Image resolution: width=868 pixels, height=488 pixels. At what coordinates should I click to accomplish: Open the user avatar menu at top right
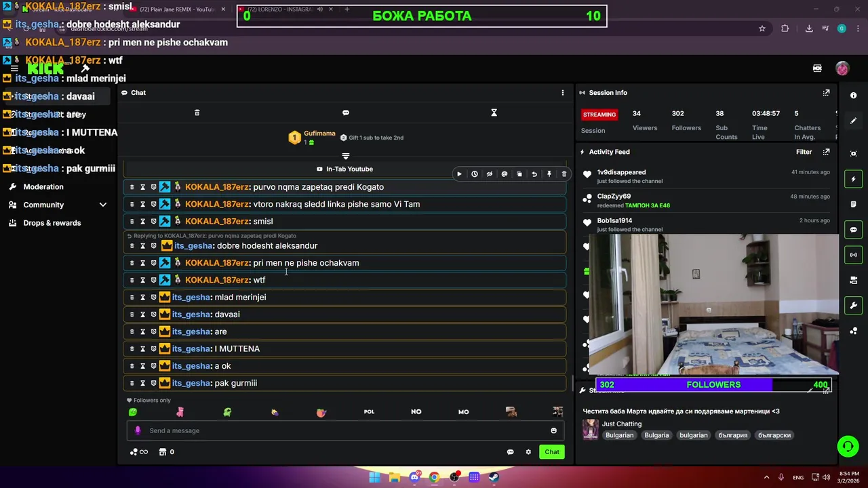point(842,68)
